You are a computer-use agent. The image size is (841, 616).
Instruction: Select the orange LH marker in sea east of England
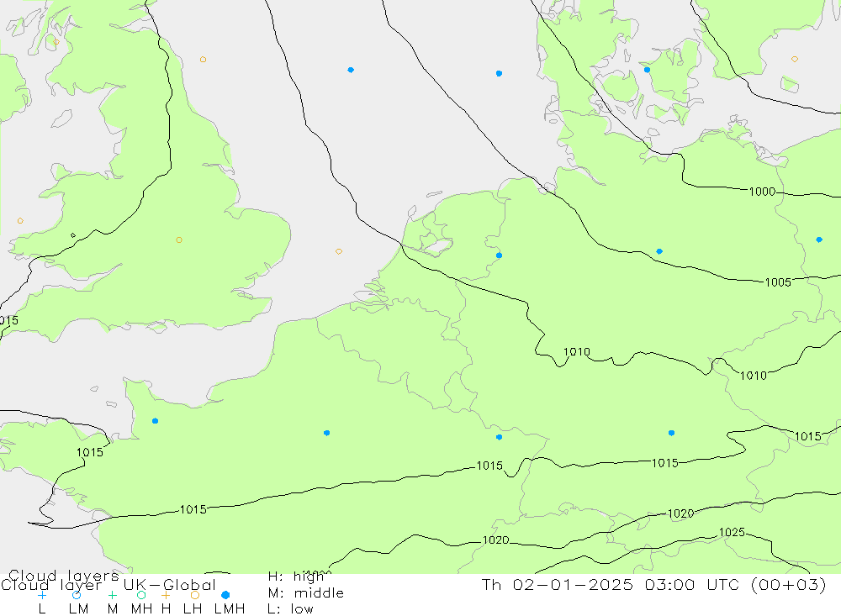[339, 251]
